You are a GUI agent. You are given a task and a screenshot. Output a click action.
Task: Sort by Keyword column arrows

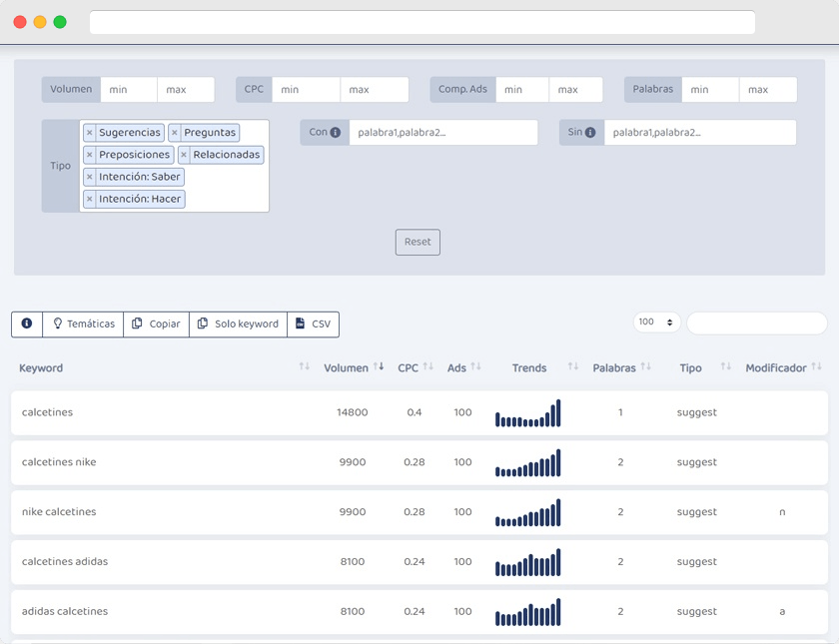pyautogui.click(x=305, y=366)
